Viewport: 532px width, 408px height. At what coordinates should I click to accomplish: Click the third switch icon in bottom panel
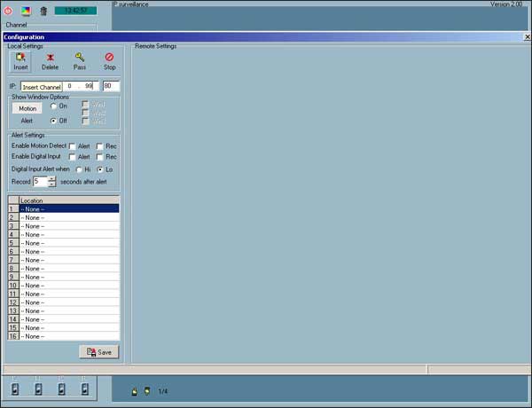point(61,388)
